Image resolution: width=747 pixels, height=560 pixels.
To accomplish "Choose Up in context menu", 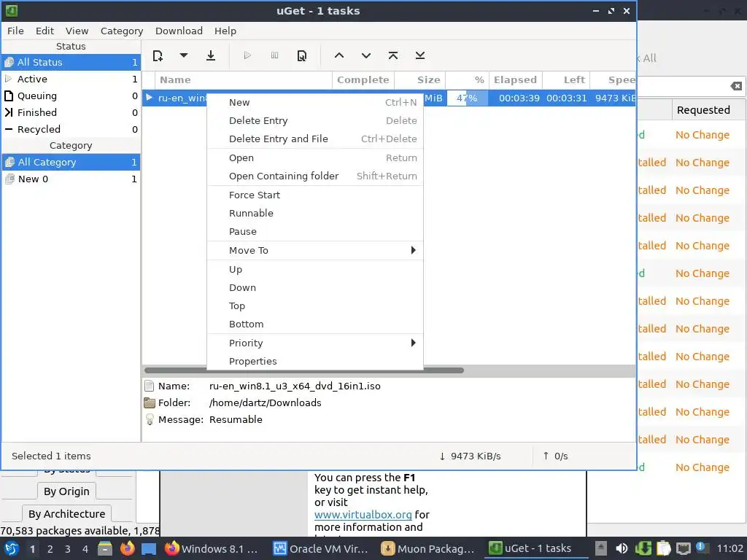I will coord(315,270).
